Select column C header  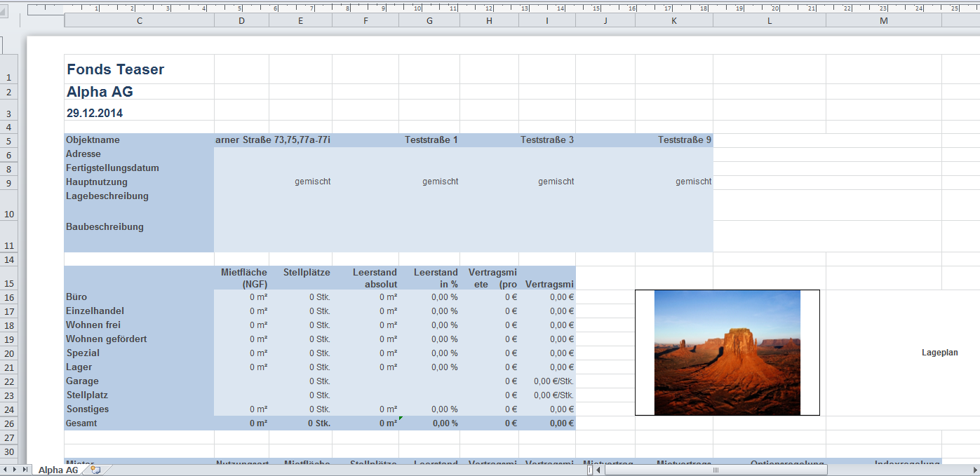click(140, 21)
